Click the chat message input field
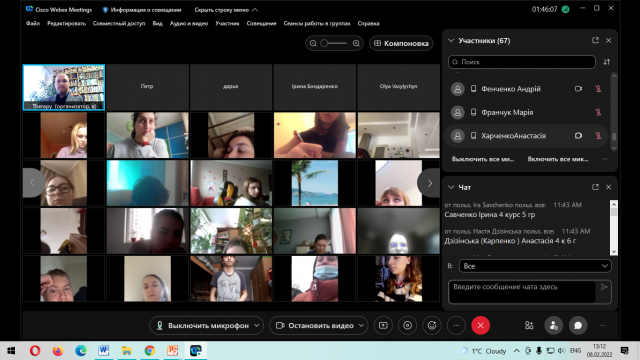Image resolution: width=640 pixels, height=360 pixels. (522, 291)
